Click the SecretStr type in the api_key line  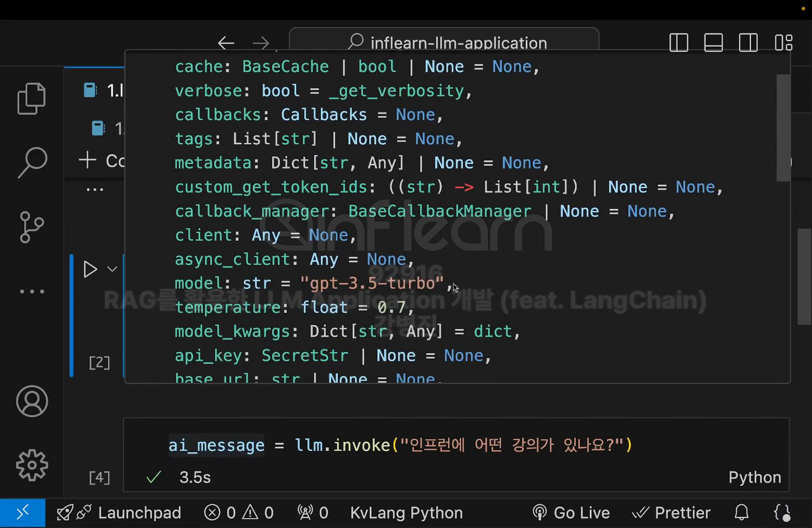305,355
